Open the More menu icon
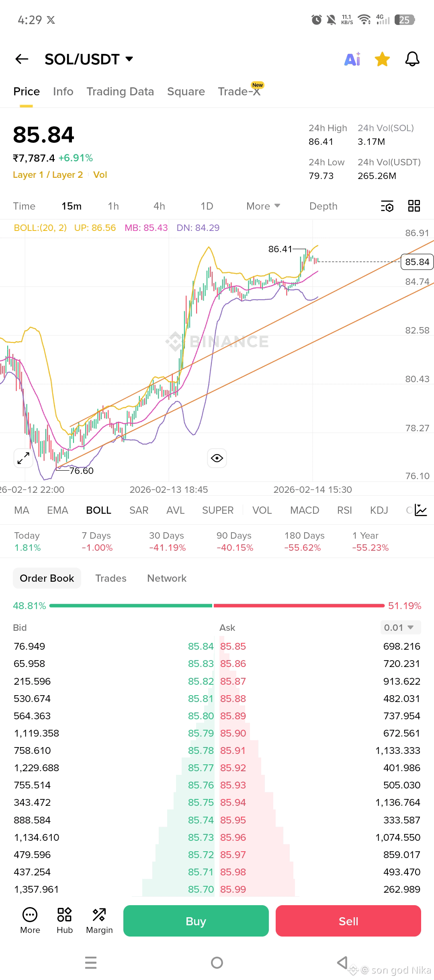 30,922
